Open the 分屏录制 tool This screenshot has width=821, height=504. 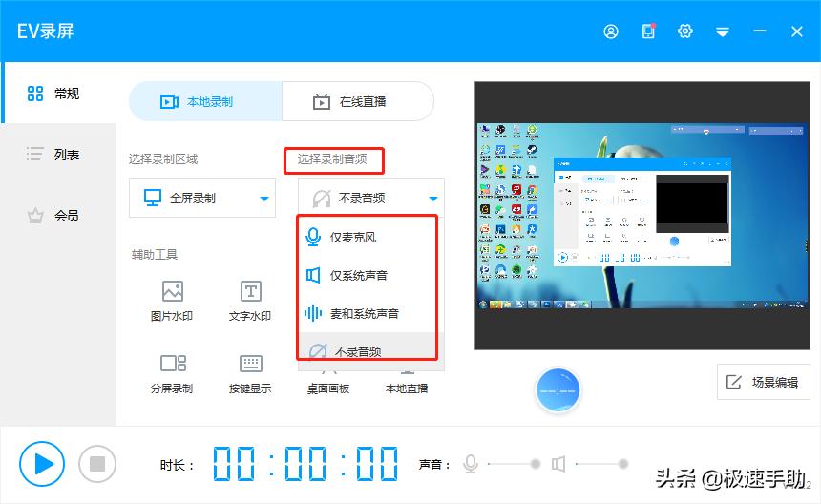click(172, 373)
